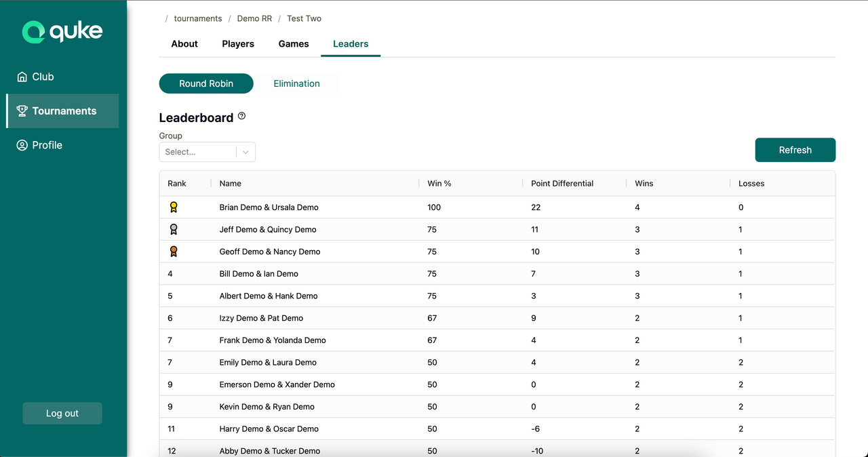Click the silver medal icon on Jeff Demo's row
The height and width of the screenshot is (457, 868).
[174, 229]
